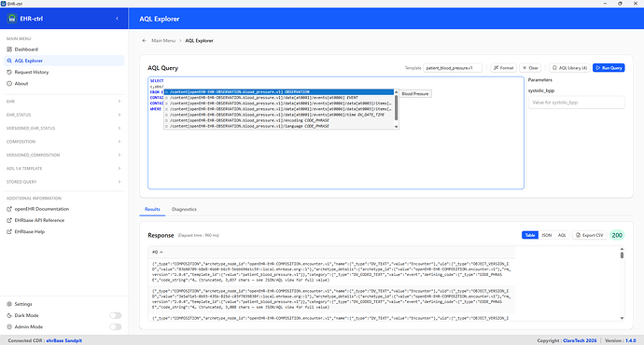Select the blood_pressure.v1 OBSERVATION suggestion
This screenshot has width=644, height=345.
click(x=279, y=92)
